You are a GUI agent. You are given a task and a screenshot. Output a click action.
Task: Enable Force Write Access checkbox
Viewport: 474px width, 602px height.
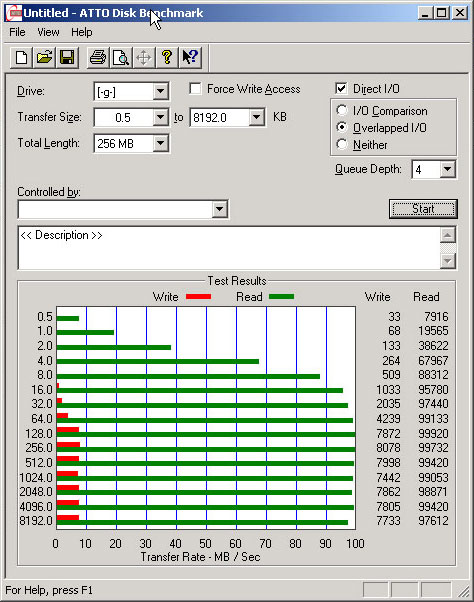pos(195,89)
